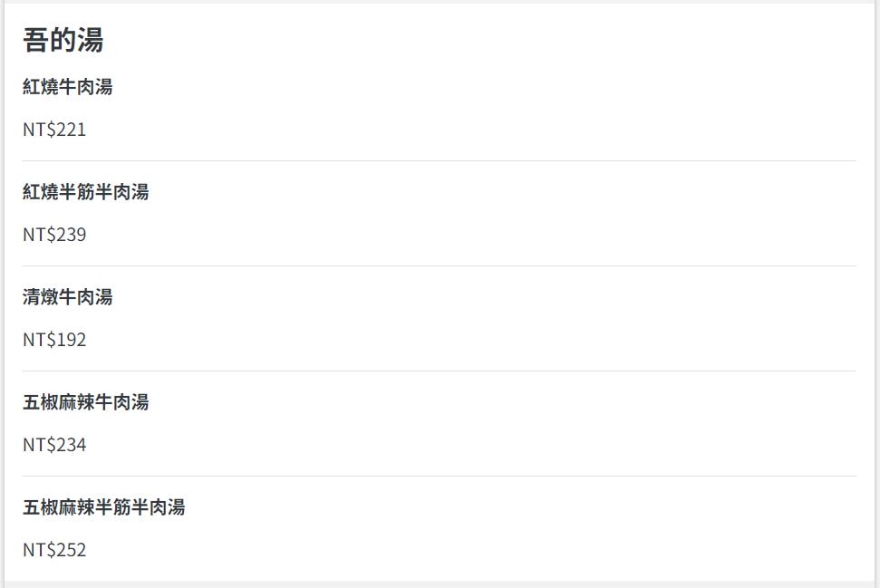Click the NT$192 price text
The height and width of the screenshot is (588, 880).
[54, 340]
